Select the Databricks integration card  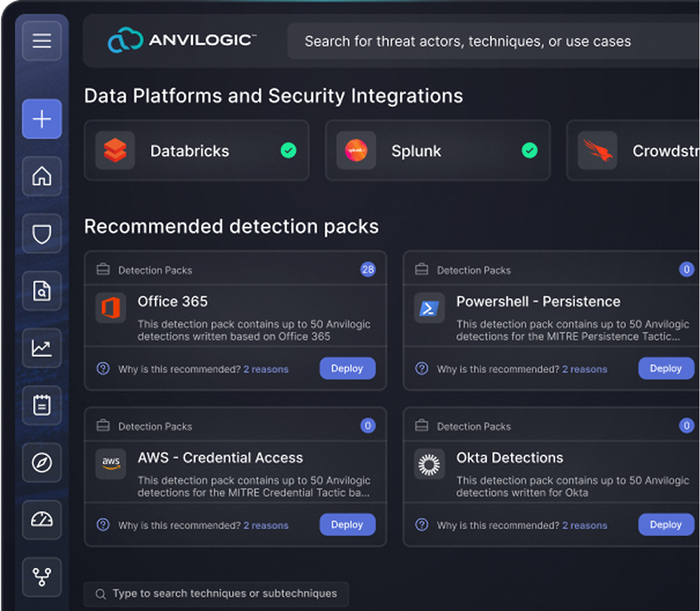coord(197,150)
